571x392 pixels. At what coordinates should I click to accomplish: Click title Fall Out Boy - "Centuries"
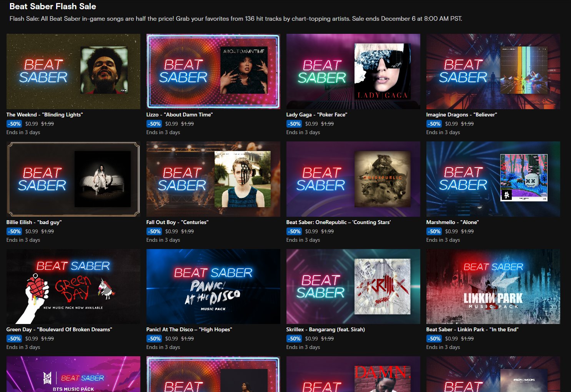coord(178,222)
